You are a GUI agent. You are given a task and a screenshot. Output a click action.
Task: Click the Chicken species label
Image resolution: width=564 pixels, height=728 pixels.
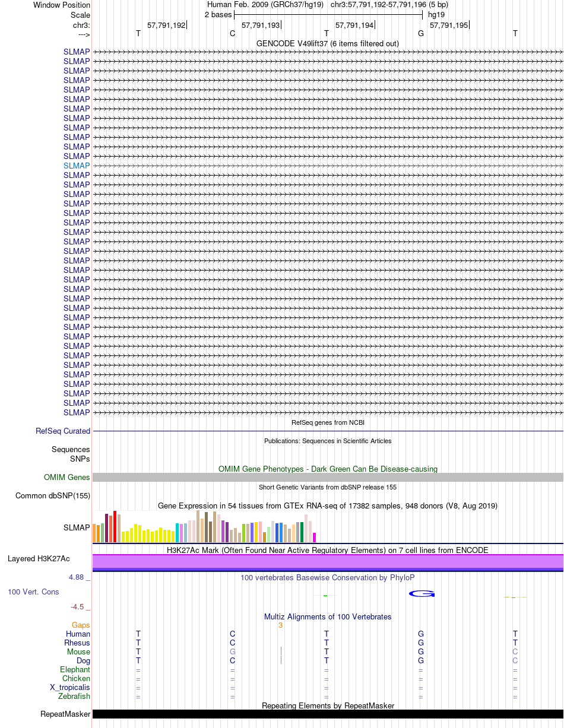(77, 679)
